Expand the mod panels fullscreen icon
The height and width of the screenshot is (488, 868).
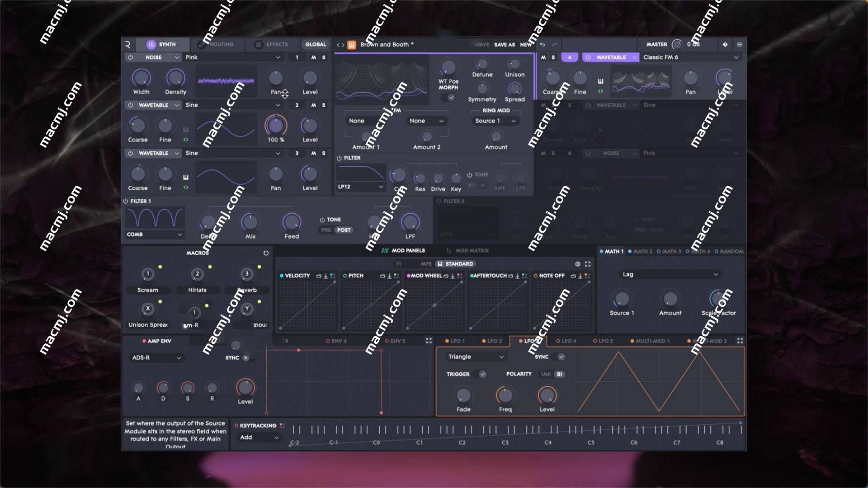pyautogui.click(x=588, y=264)
